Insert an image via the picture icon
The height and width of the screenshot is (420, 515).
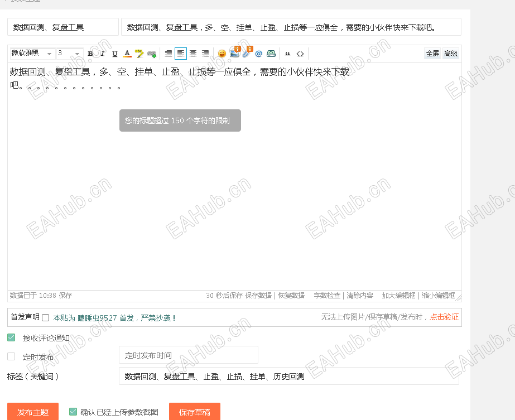235,52
